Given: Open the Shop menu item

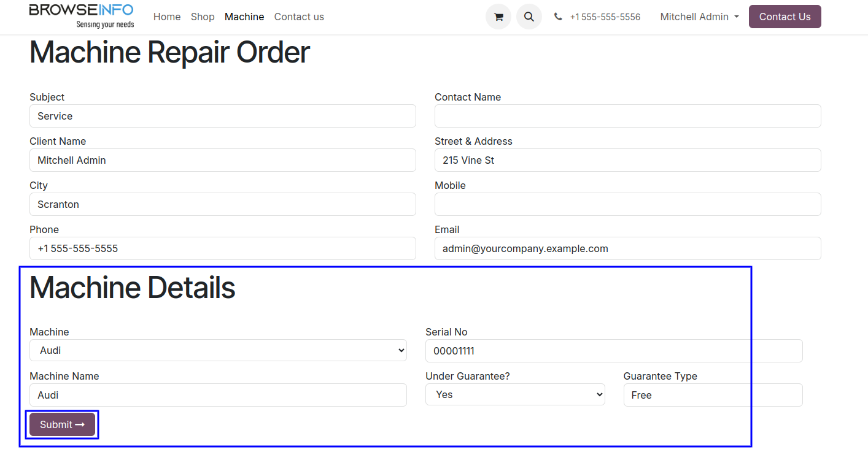Looking at the screenshot, I should [x=203, y=17].
